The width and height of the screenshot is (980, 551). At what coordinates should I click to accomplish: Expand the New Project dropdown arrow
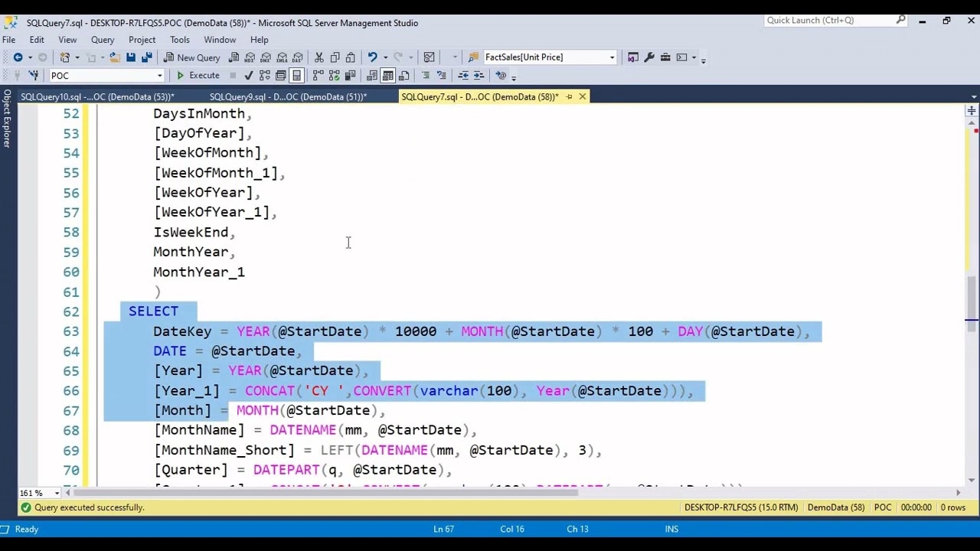pos(77,57)
